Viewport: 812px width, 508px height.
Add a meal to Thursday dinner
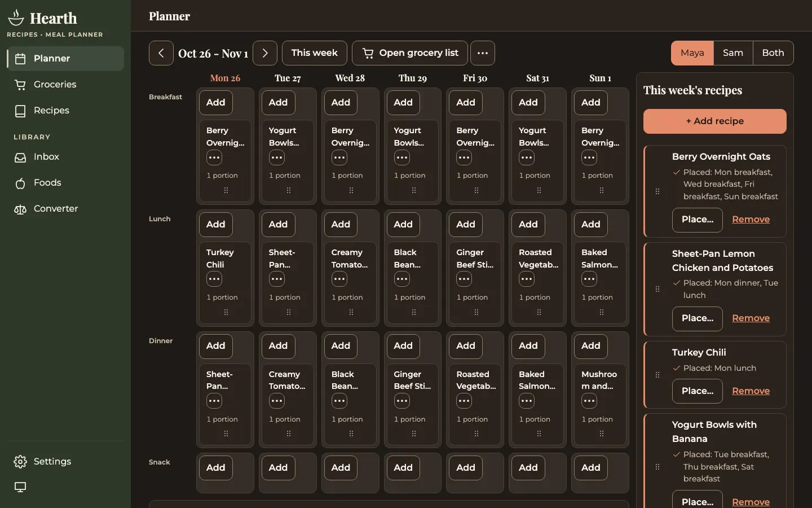pos(404,346)
